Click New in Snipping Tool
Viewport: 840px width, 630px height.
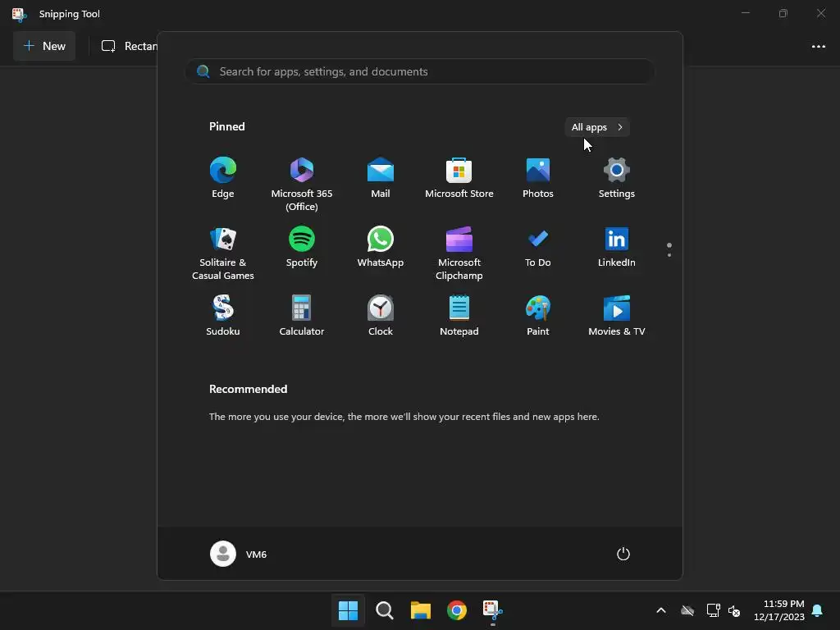[44, 46]
